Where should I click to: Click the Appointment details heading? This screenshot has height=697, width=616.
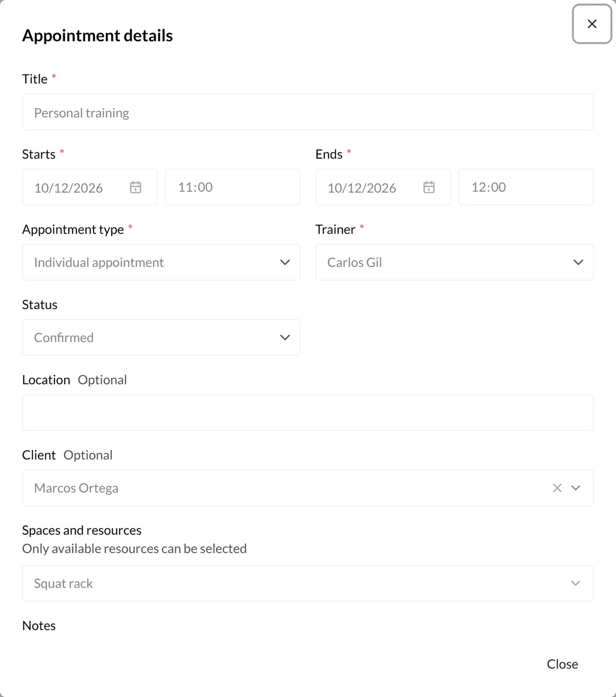click(x=98, y=35)
